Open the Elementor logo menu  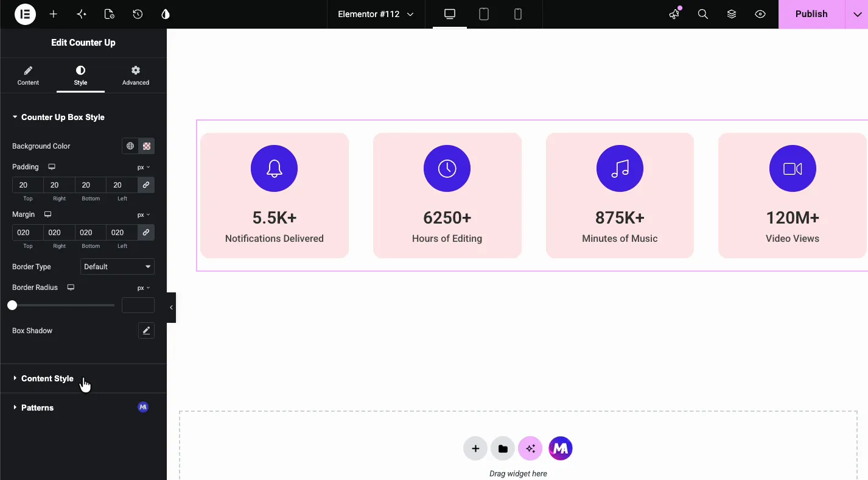click(x=26, y=14)
